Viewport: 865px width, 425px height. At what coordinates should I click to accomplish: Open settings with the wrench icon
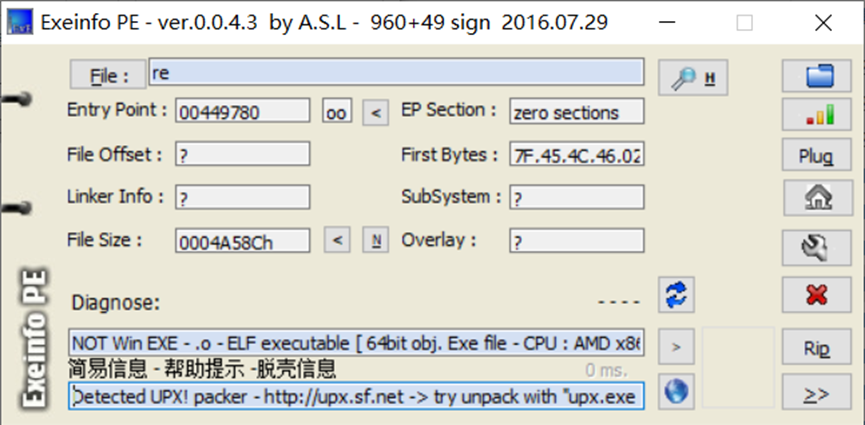point(817,245)
